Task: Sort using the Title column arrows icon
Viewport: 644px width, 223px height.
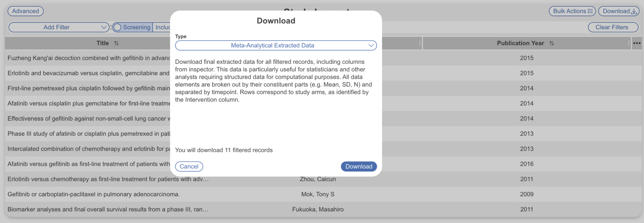Action: coord(116,43)
